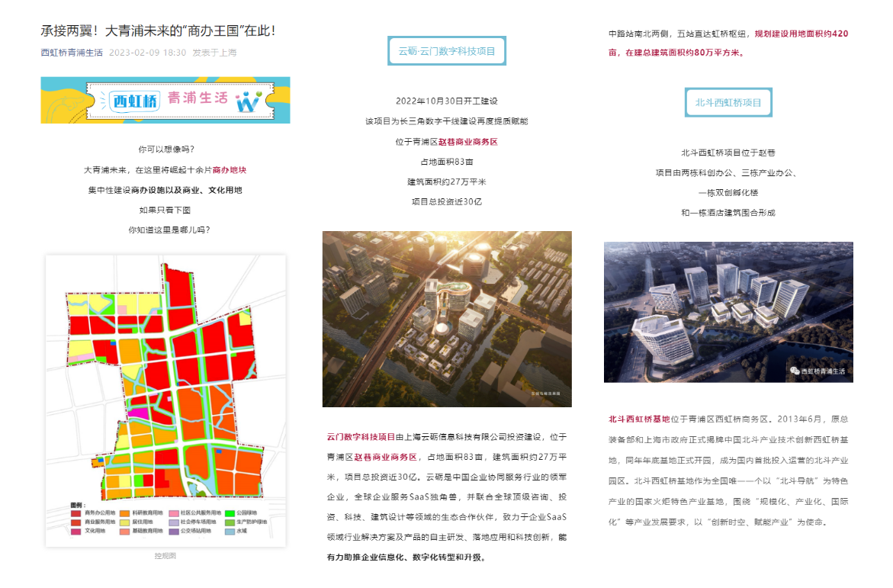
Task: Click the legend label "商业服务用地"
Action: [100, 522]
